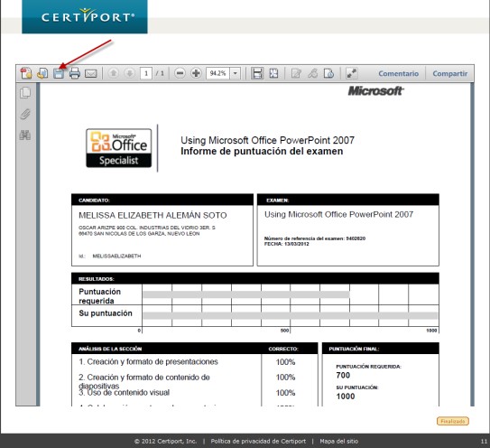Click the highlight text tool icon
This screenshot has height=448, width=490.
[x=312, y=73]
